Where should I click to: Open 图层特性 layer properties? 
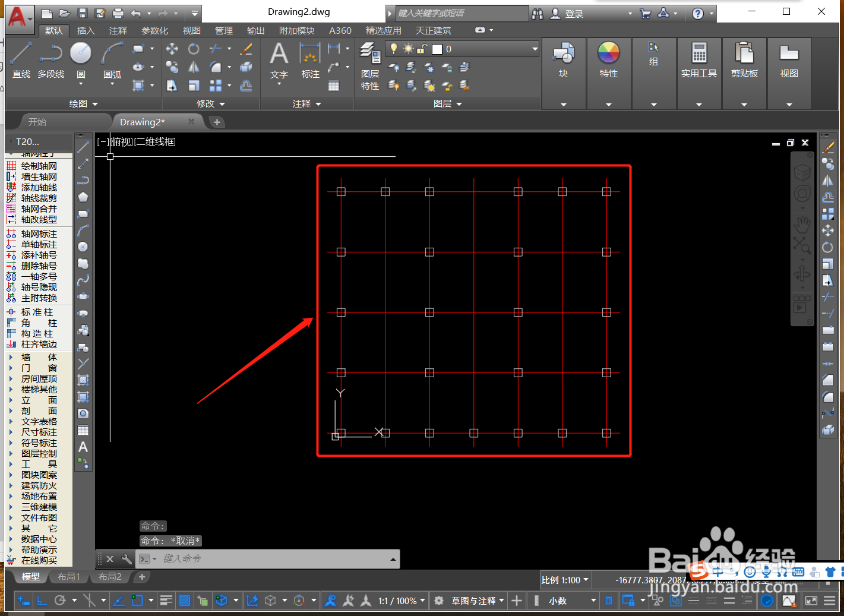tap(370, 67)
